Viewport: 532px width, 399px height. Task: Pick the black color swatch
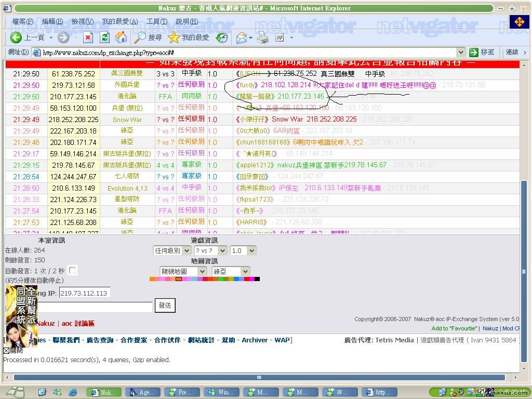[x=257, y=279]
